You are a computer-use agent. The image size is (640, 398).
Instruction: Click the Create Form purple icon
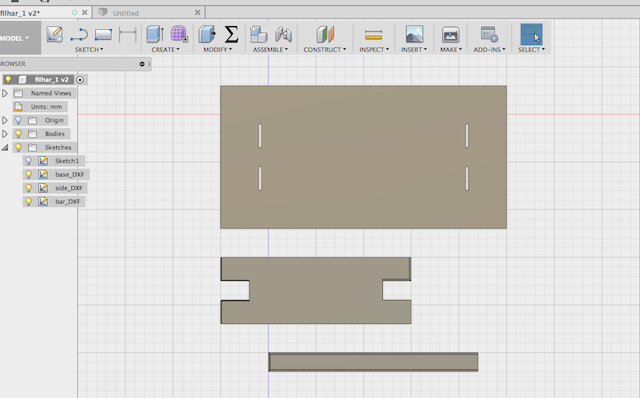(179, 34)
